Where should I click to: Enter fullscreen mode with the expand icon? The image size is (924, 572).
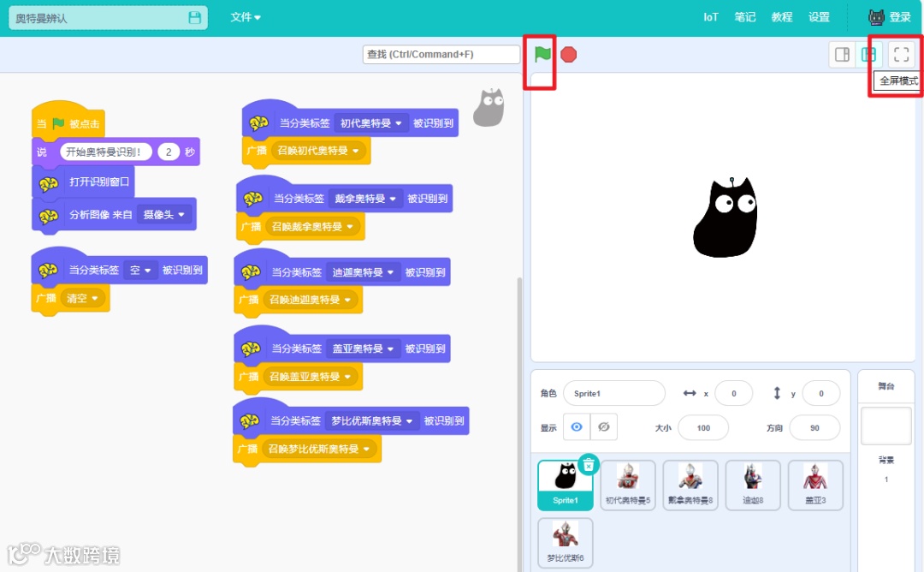coord(901,55)
